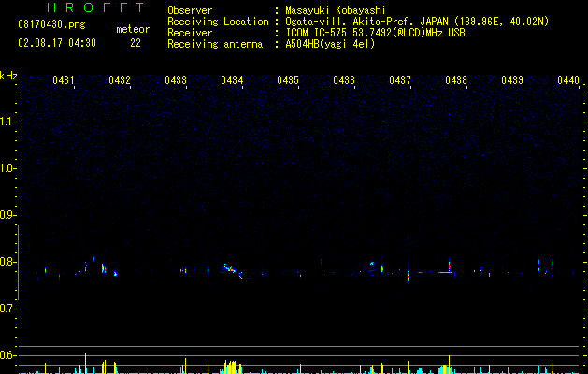Click the Receiver field label
The height and width of the screenshot is (374, 588).
click(x=190, y=33)
